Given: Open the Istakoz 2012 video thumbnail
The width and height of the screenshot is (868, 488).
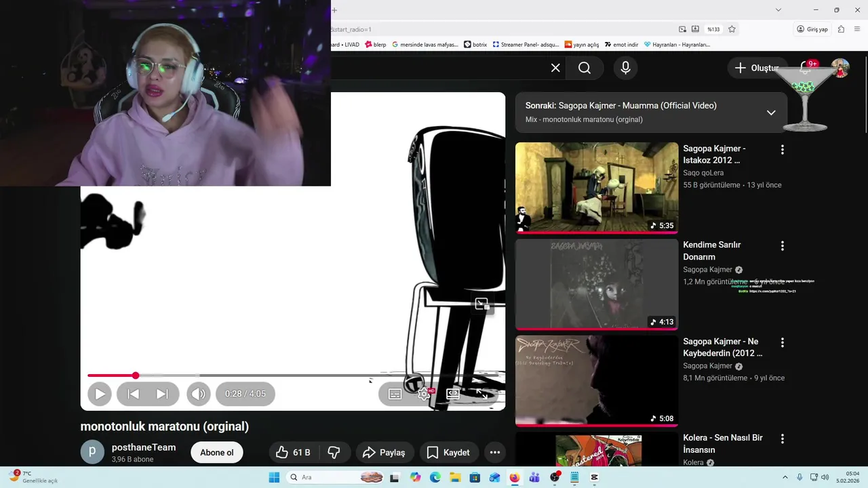Looking at the screenshot, I should pos(597,188).
